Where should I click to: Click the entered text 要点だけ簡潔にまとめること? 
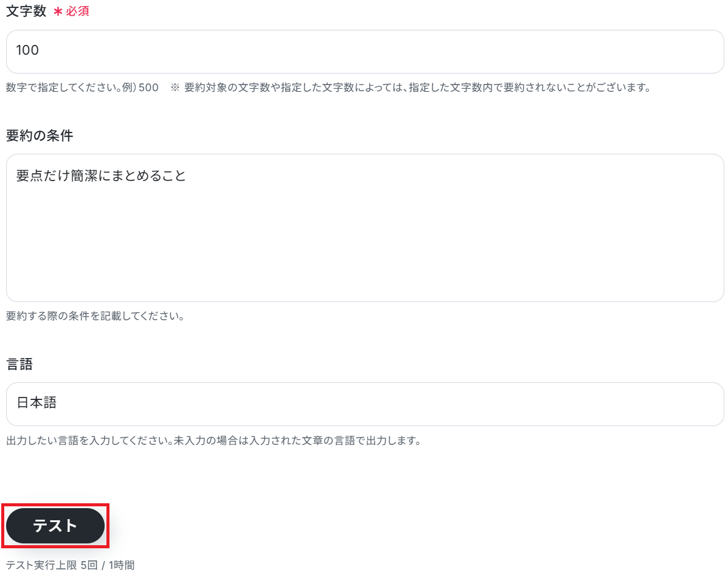pyautogui.click(x=101, y=176)
